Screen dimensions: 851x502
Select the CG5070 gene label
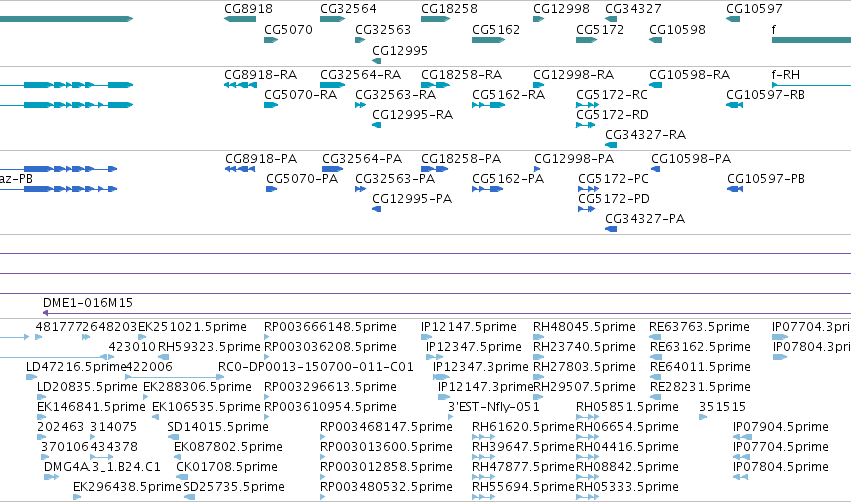[x=288, y=29]
